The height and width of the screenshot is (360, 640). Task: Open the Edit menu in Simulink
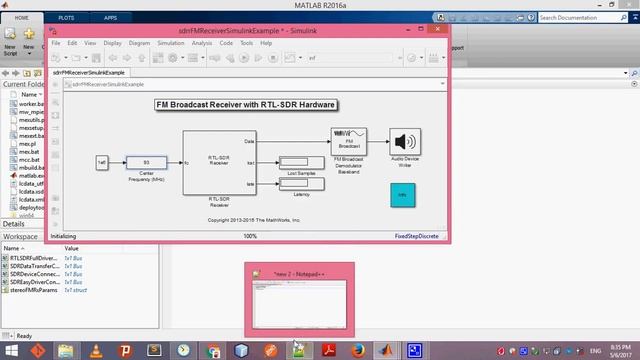(x=72, y=43)
